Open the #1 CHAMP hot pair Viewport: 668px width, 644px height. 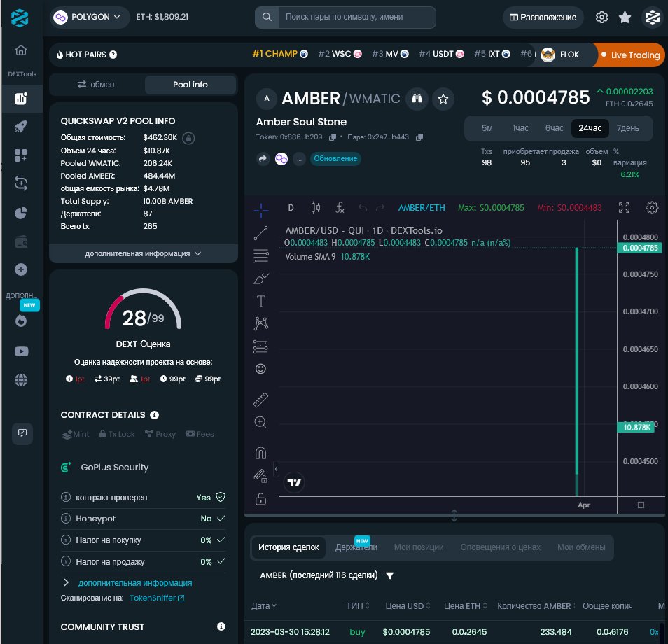(x=280, y=54)
